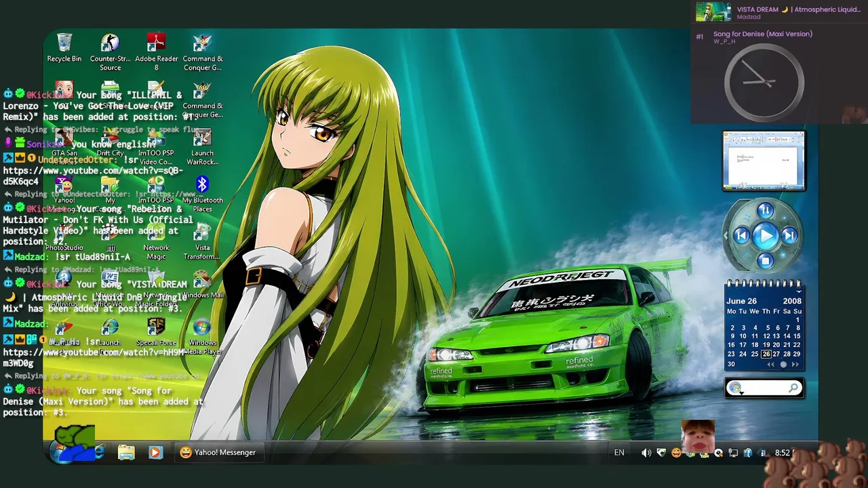Select June 15 in the calendar gadget

click(797, 336)
